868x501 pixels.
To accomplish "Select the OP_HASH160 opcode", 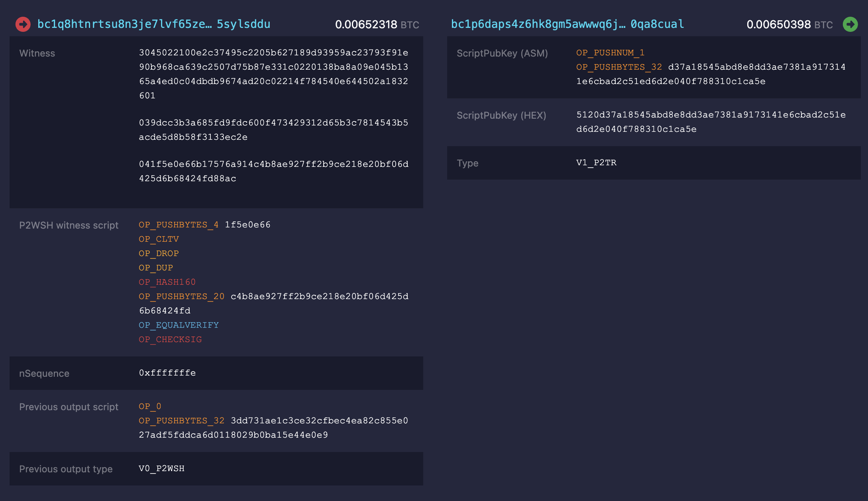I will click(x=167, y=282).
